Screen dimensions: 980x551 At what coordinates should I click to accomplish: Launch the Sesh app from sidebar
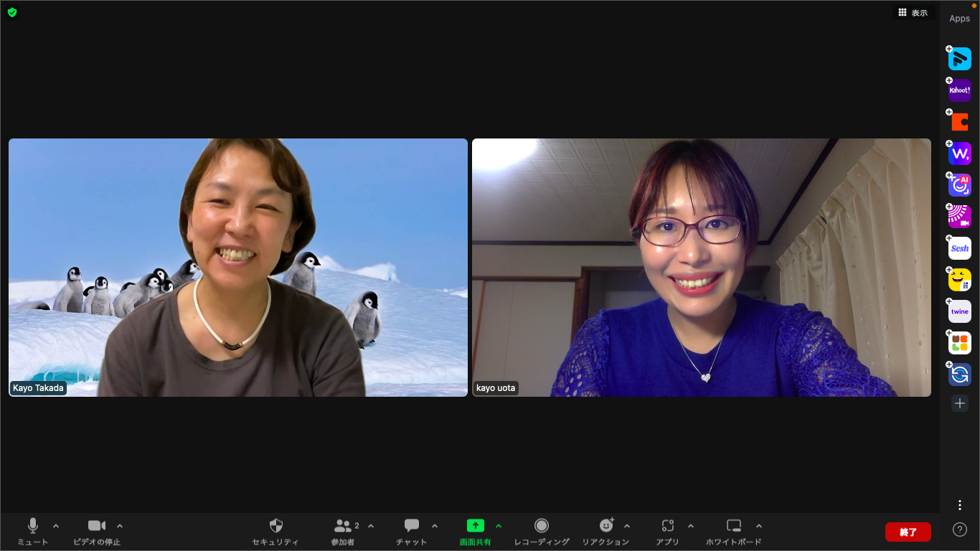pos(959,248)
